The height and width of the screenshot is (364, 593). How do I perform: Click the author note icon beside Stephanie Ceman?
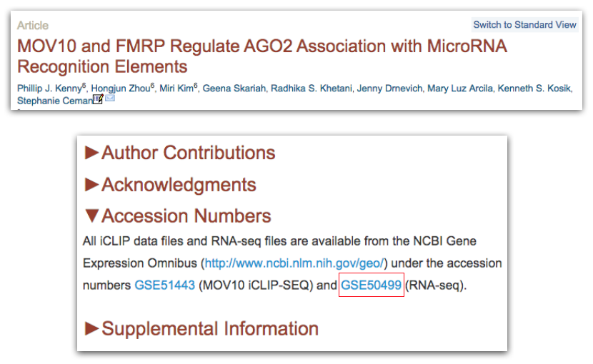[99, 99]
